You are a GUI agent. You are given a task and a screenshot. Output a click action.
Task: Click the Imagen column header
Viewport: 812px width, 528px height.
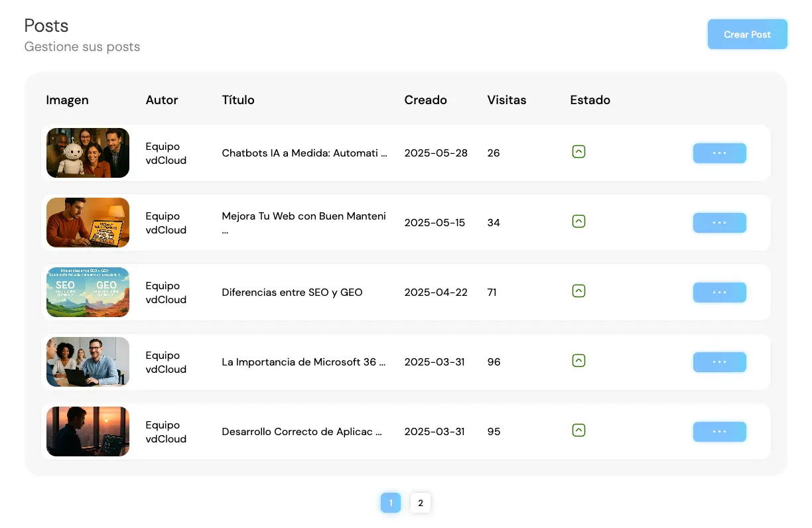pos(67,100)
